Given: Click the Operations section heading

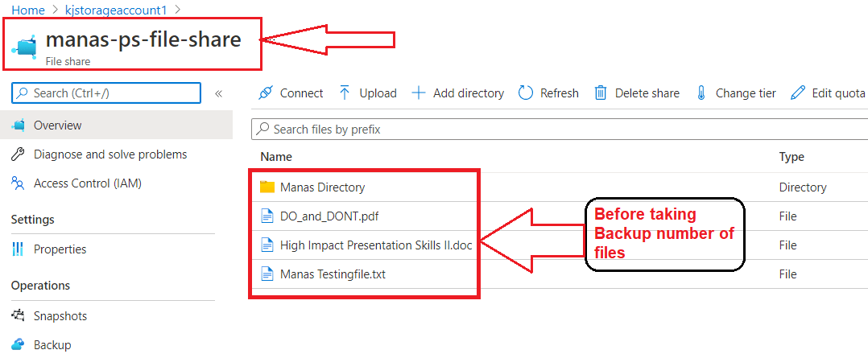Looking at the screenshot, I should tap(40, 286).
